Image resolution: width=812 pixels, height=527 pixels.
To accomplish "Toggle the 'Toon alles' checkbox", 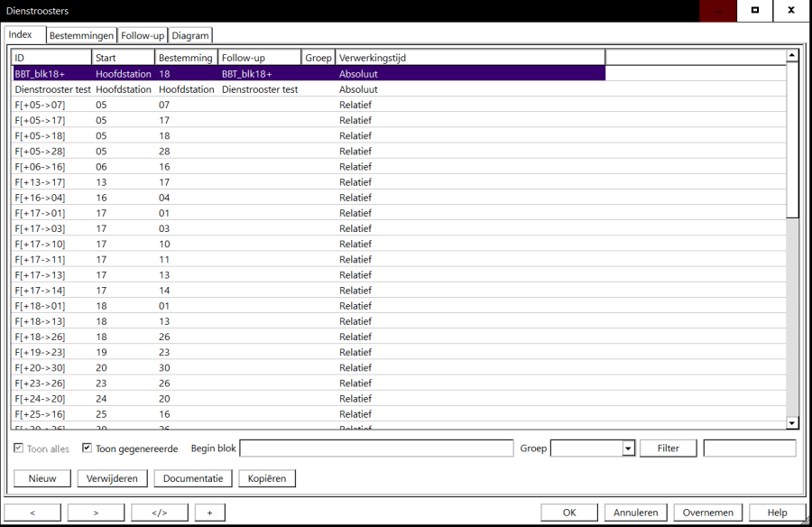I will point(20,448).
